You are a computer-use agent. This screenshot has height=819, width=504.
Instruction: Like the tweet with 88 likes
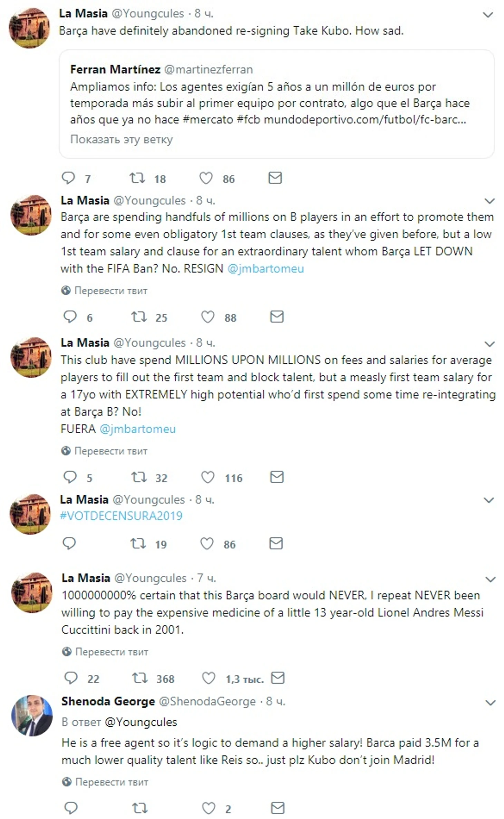click(x=207, y=317)
